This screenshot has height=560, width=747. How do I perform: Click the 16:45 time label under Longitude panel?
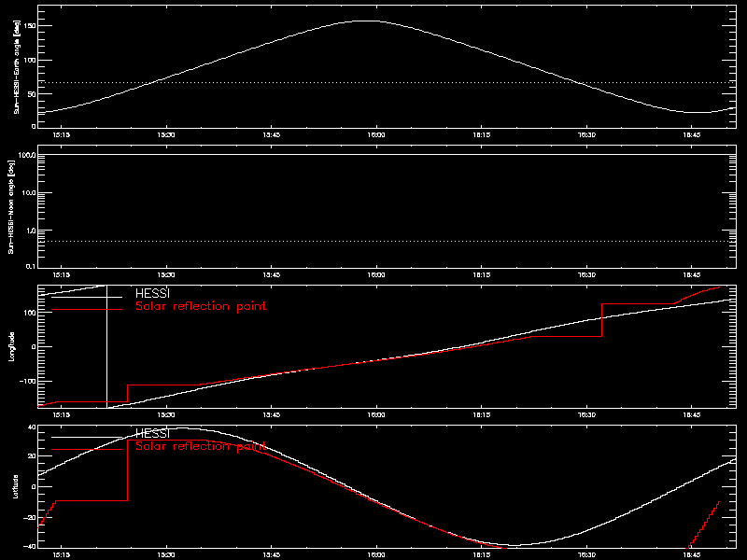point(692,415)
